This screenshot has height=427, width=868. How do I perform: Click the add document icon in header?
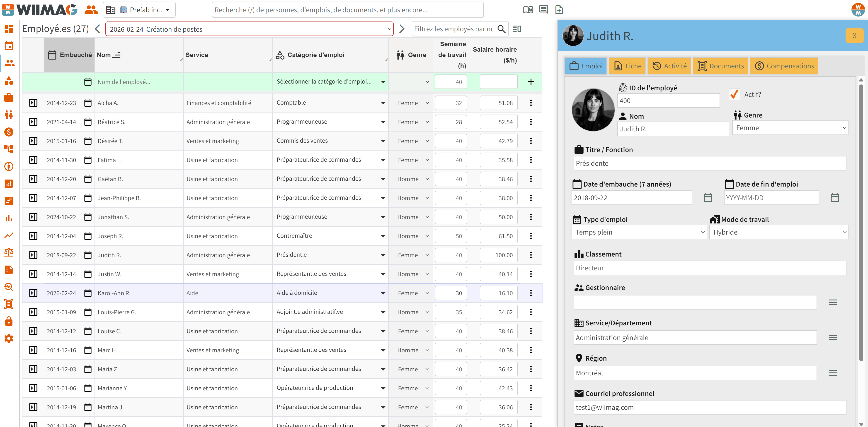pos(559,10)
